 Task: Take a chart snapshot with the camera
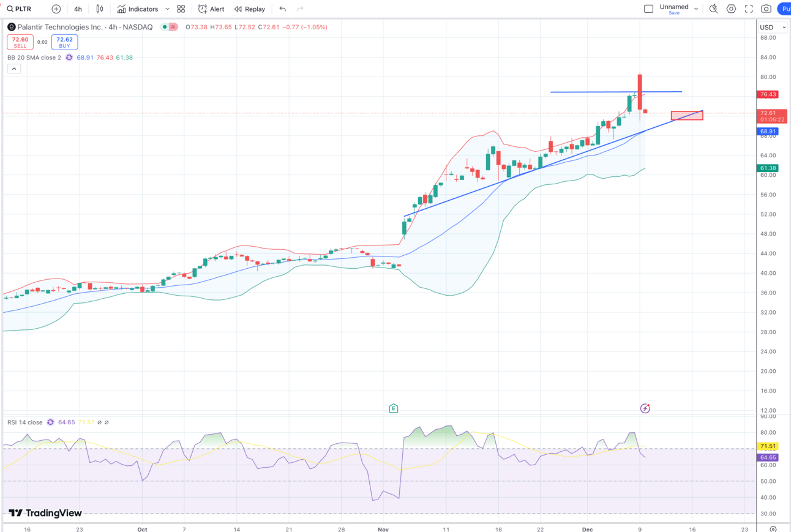(767, 9)
